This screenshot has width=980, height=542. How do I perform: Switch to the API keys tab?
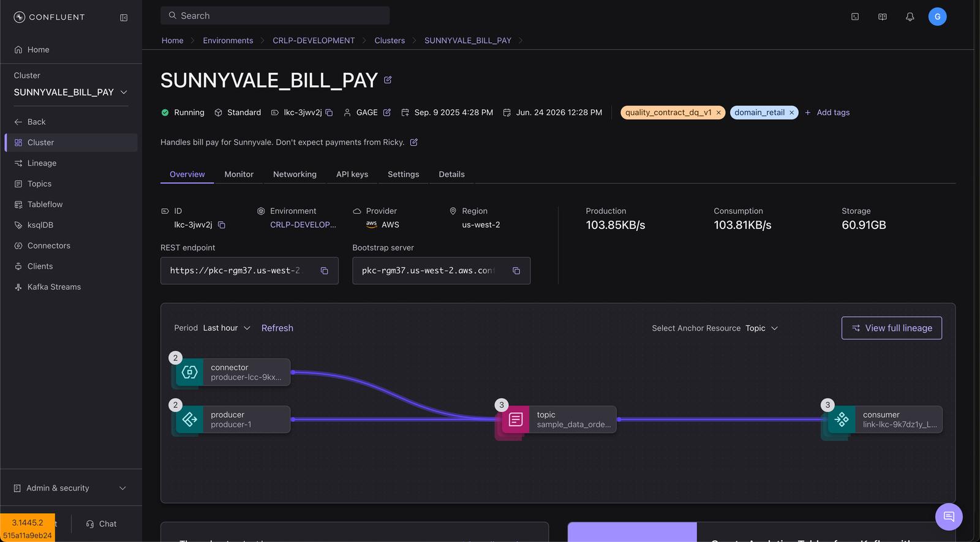352,175
